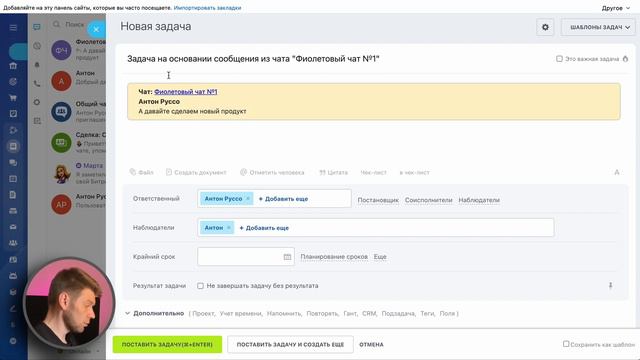The height and width of the screenshot is (360, 640).
Task: Mark as important task checkbox
Action: (559, 59)
